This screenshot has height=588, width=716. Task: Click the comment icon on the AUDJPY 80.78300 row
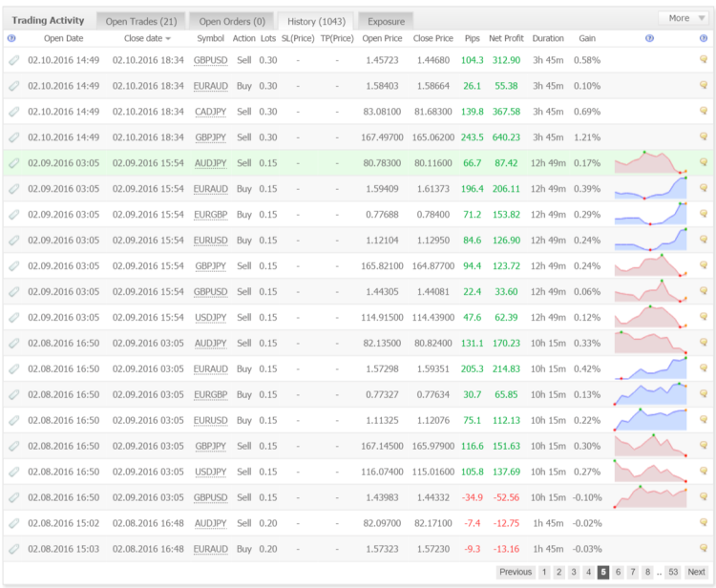pyautogui.click(x=704, y=163)
